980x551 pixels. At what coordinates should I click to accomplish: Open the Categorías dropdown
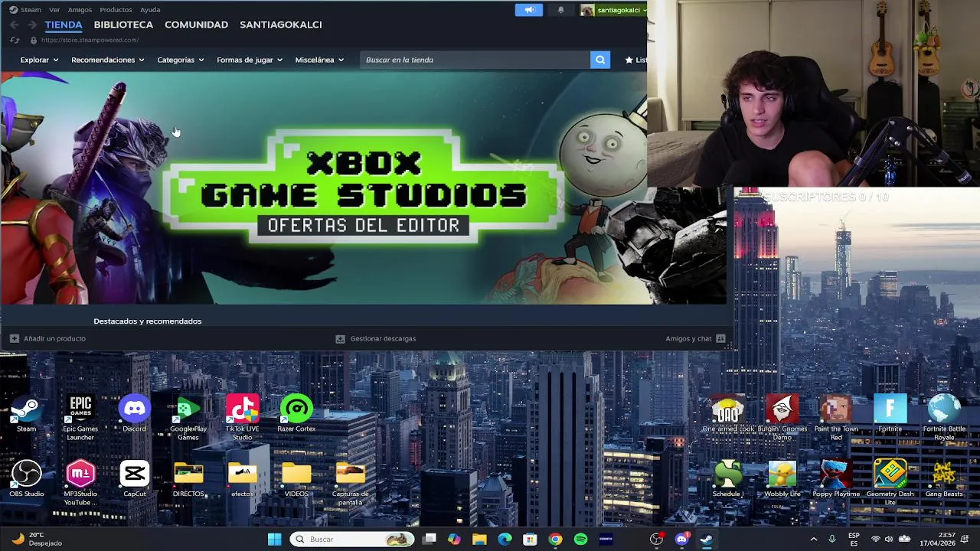pyautogui.click(x=181, y=60)
